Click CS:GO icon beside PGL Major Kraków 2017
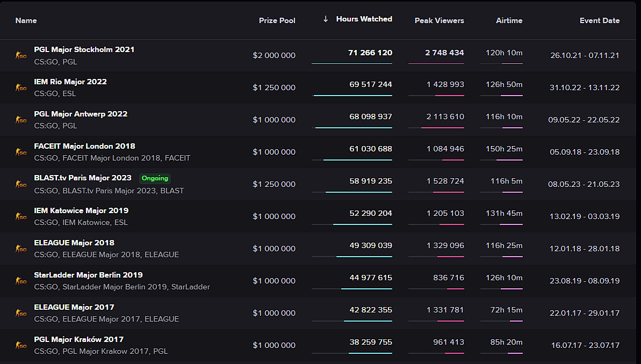This screenshot has width=641, height=364. click(21, 345)
